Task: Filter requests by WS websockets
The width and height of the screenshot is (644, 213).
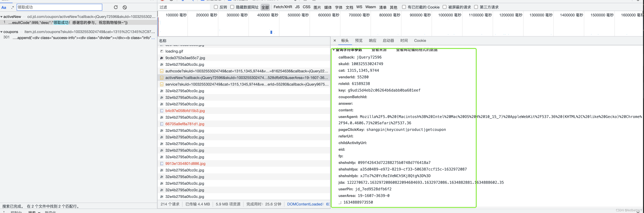Action: [359, 7]
